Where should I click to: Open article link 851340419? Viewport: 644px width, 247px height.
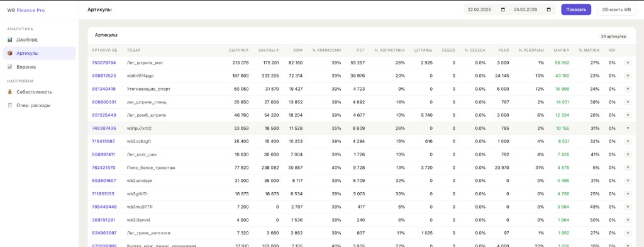pos(104,89)
